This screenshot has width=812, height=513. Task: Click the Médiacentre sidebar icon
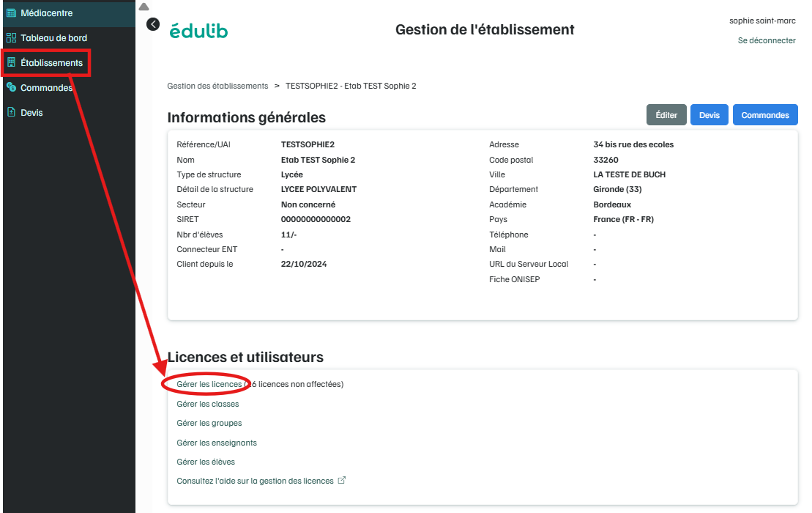11,13
